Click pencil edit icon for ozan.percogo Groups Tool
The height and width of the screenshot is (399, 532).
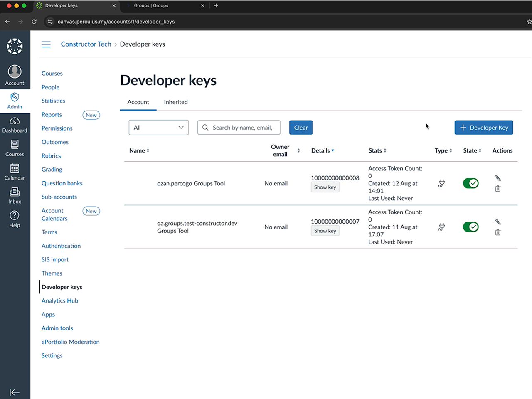(x=498, y=178)
